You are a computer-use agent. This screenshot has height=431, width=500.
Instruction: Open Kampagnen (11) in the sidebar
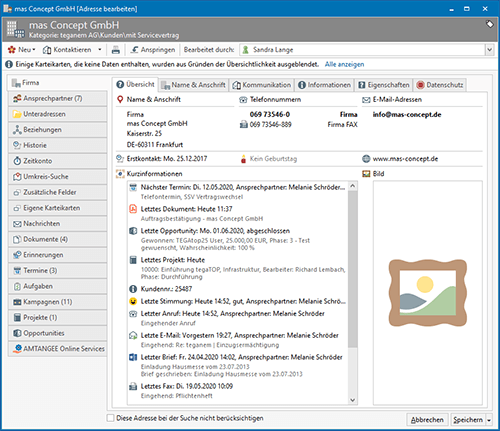57,302
